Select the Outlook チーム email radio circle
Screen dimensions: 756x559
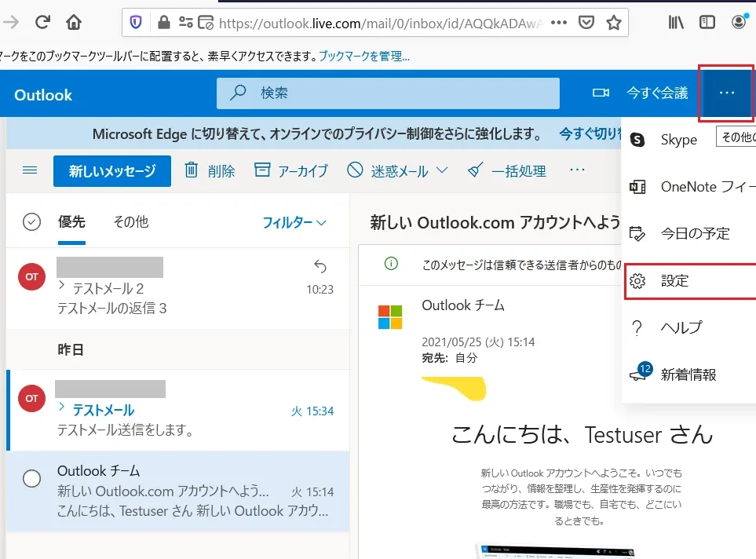(x=31, y=478)
